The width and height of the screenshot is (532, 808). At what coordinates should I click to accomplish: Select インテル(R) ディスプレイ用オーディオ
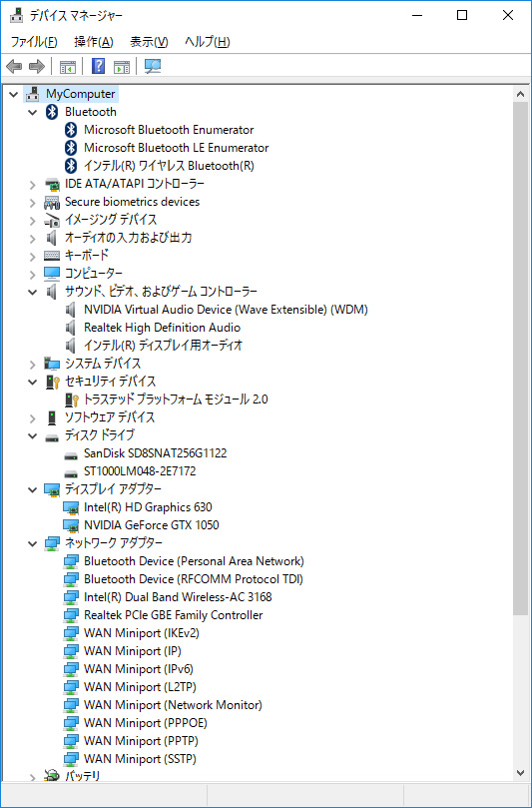tap(163, 346)
